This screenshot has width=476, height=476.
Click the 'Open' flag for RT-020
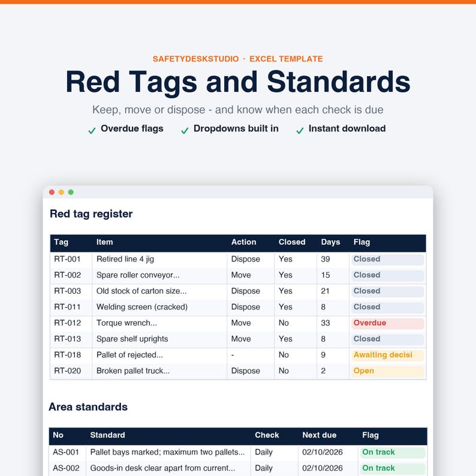pyautogui.click(x=387, y=370)
